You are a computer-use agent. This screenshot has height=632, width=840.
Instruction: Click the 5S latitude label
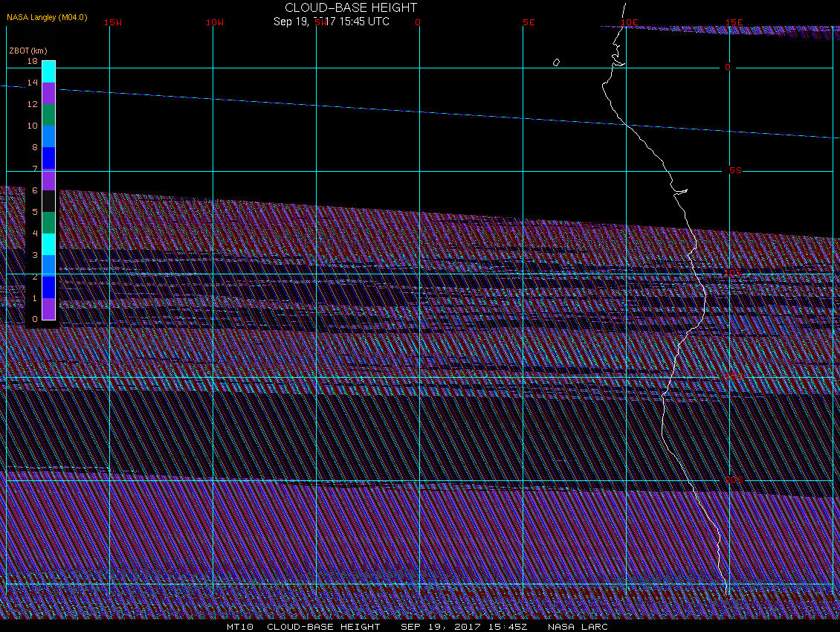click(735, 170)
